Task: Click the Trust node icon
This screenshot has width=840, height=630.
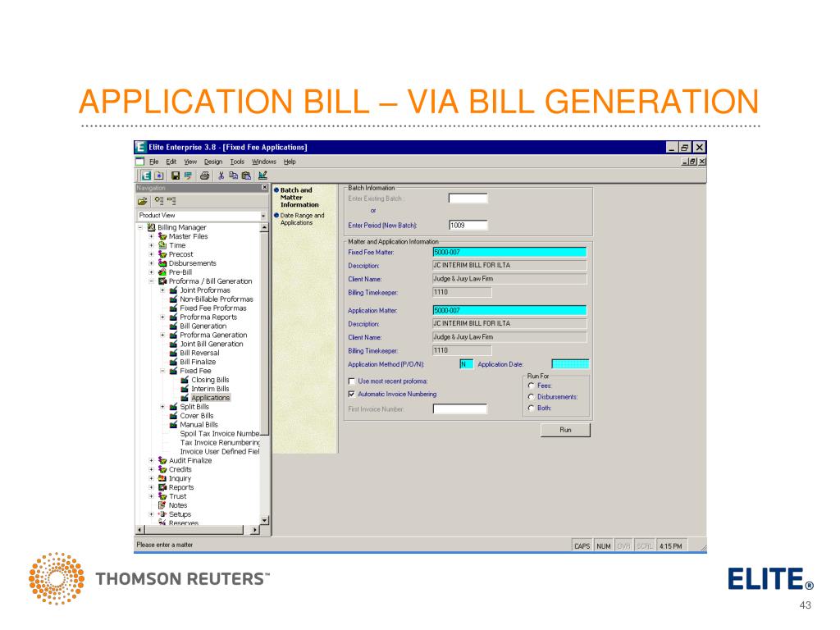Action: pyautogui.click(x=162, y=496)
